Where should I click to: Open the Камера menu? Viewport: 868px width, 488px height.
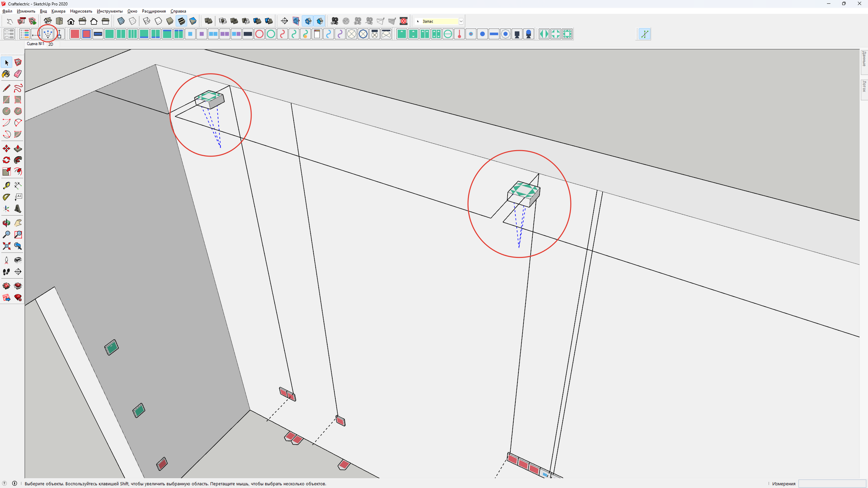[58, 11]
